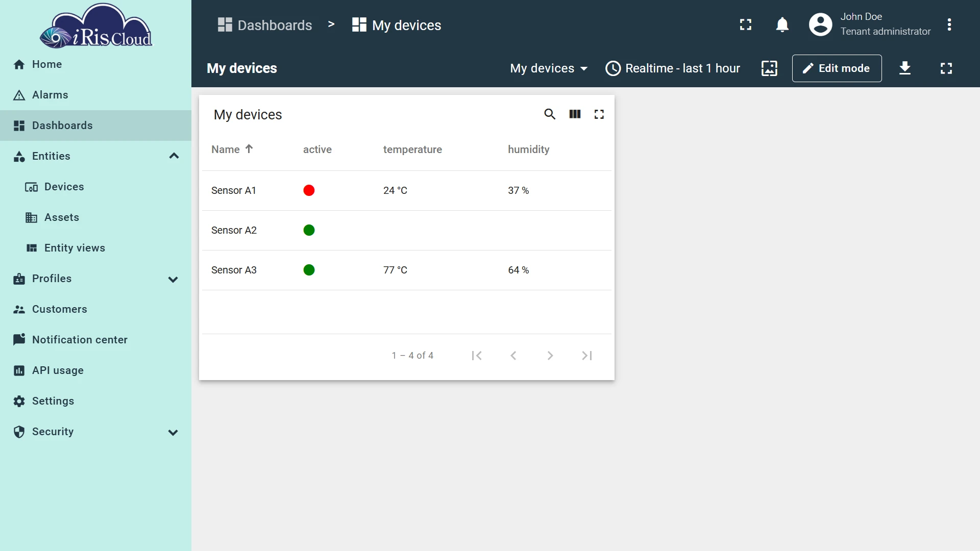This screenshot has height=551, width=980.
Task: Open Settings in the sidebar
Action: [95, 401]
